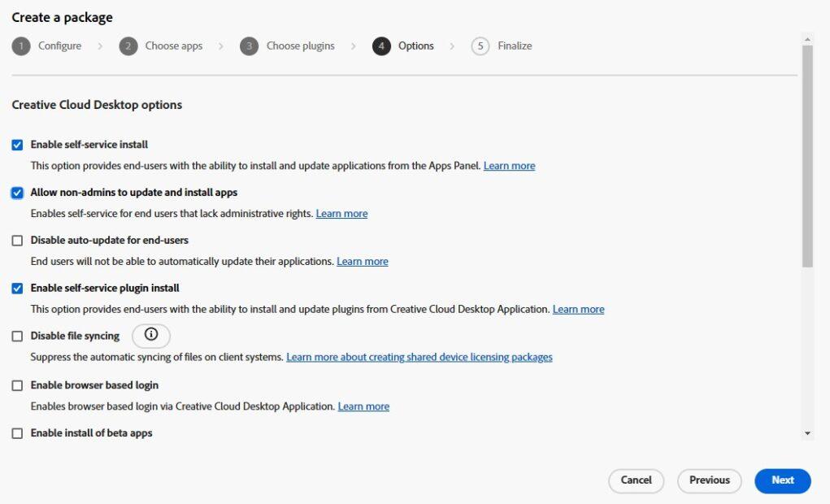Screen dimensions: 830x504
Task: Select the Finalize step label
Action: [x=512, y=46]
